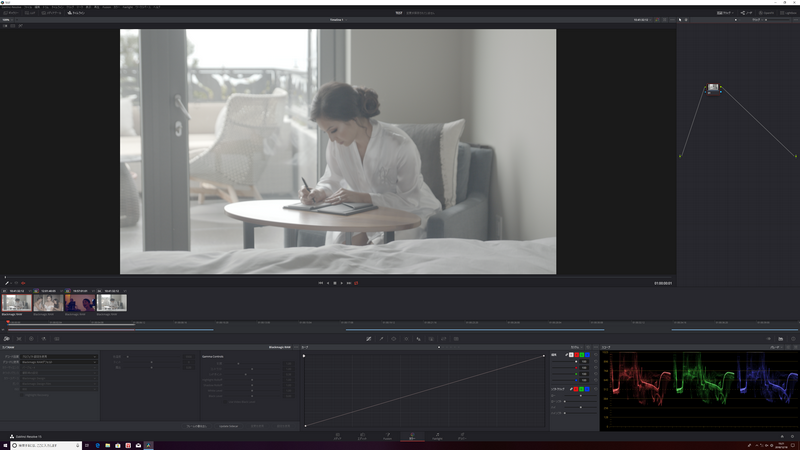The width and height of the screenshot is (800, 450).
Task: Jump to last frame
Action: point(349,283)
